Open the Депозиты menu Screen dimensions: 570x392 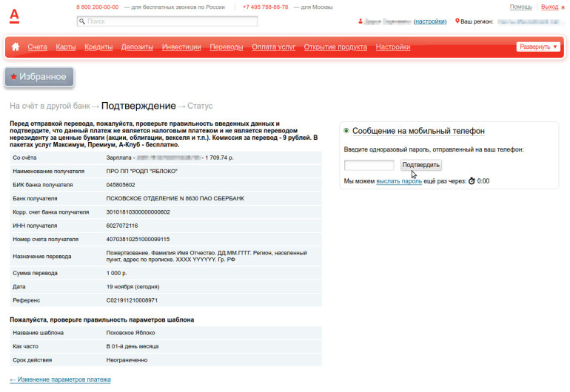(137, 47)
